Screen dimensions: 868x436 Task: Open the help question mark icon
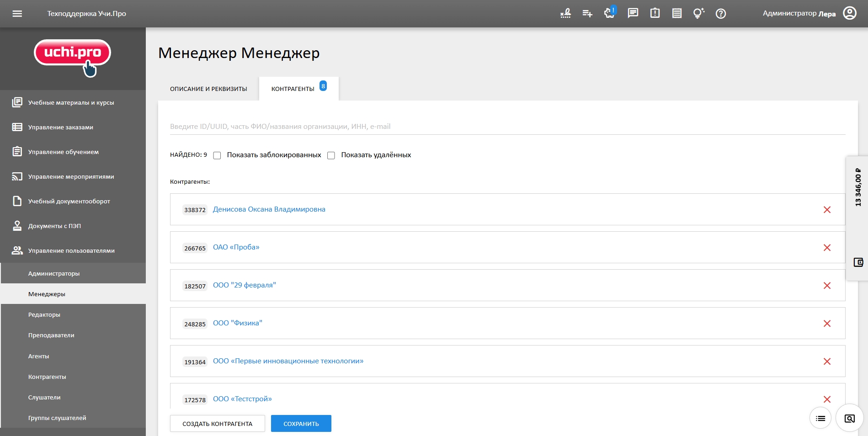pos(721,13)
